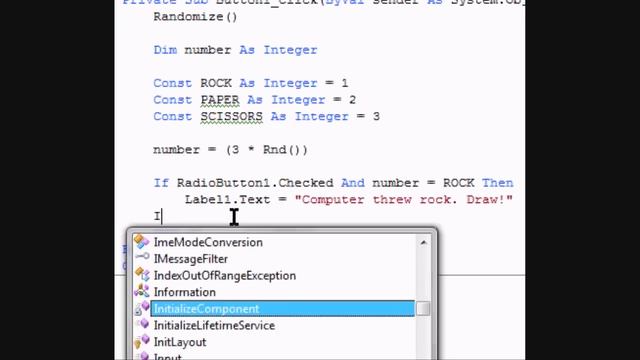Place cursor in the Randomize() line
Screen dimensions: 640x360
tap(195, 17)
